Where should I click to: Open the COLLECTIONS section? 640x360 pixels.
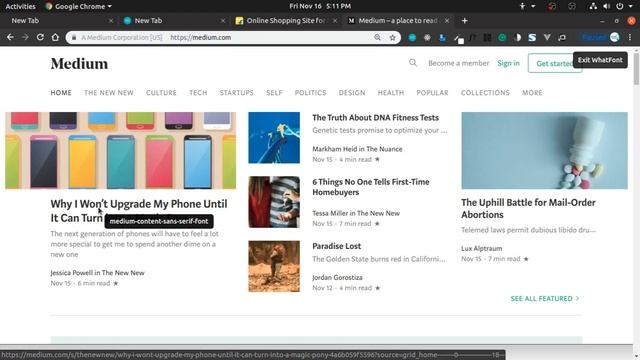(485, 93)
